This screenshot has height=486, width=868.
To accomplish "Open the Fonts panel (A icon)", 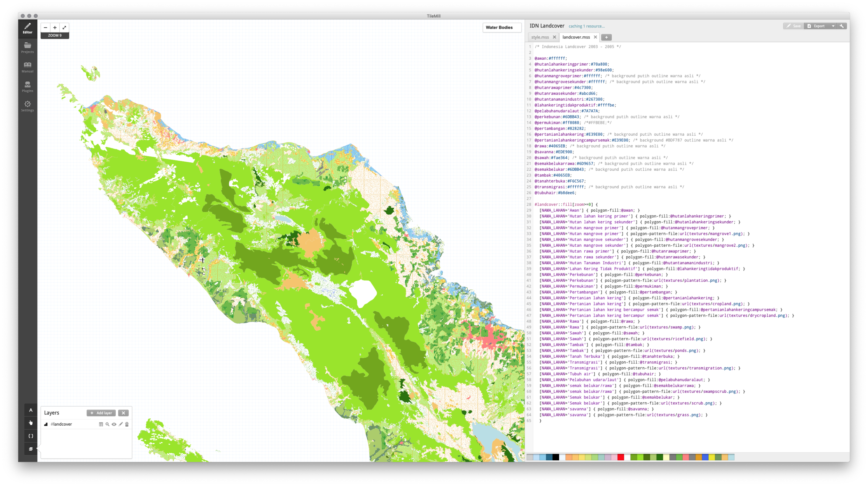I will (31, 410).
